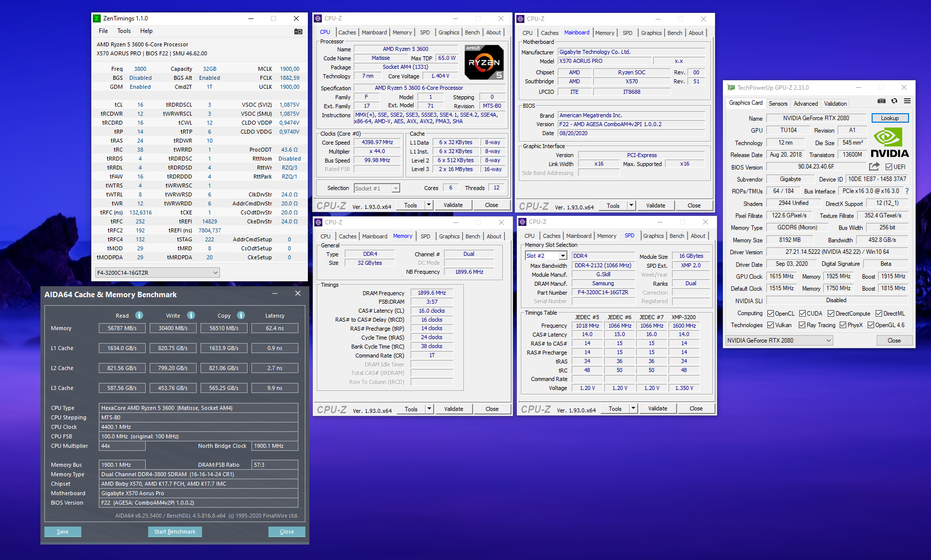Click the GPU-Z refresh icon

(x=895, y=101)
